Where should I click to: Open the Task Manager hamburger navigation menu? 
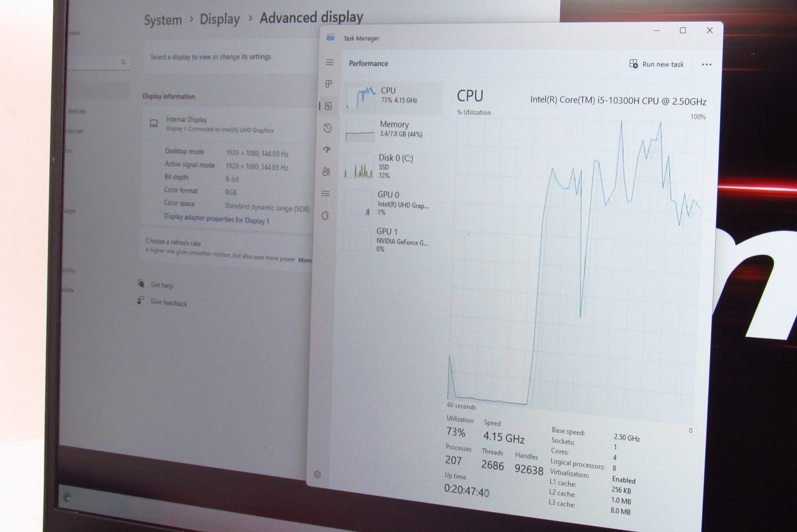coord(330,62)
